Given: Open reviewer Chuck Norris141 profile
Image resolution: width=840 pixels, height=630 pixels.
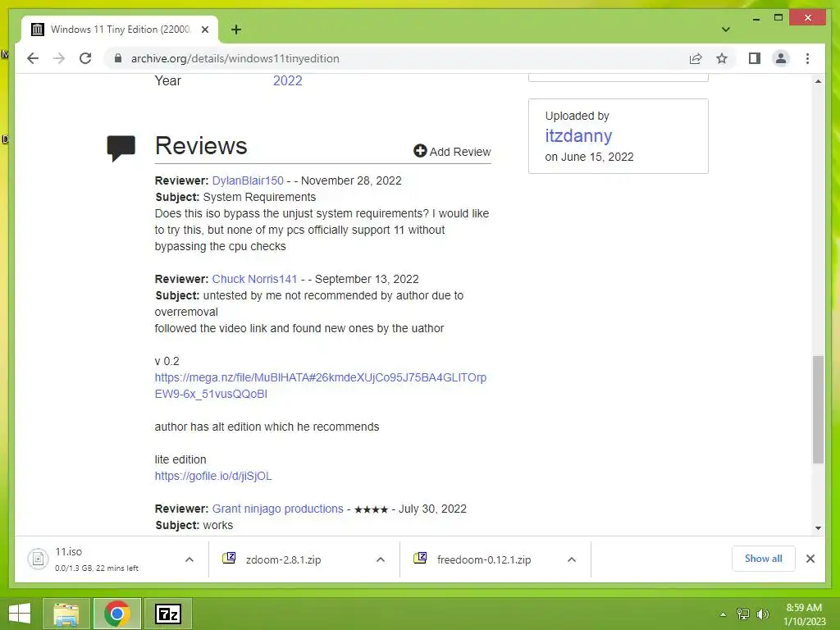Looking at the screenshot, I should point(254,279).
